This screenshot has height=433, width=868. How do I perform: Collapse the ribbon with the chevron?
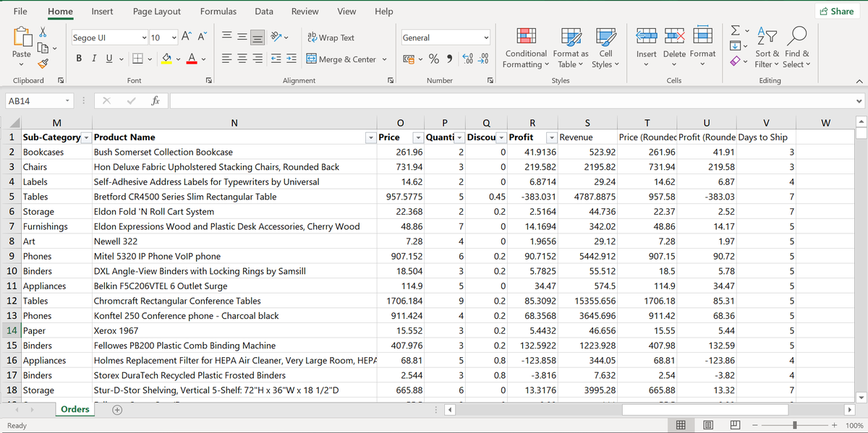pyautogui.click(x=859, y=81)
